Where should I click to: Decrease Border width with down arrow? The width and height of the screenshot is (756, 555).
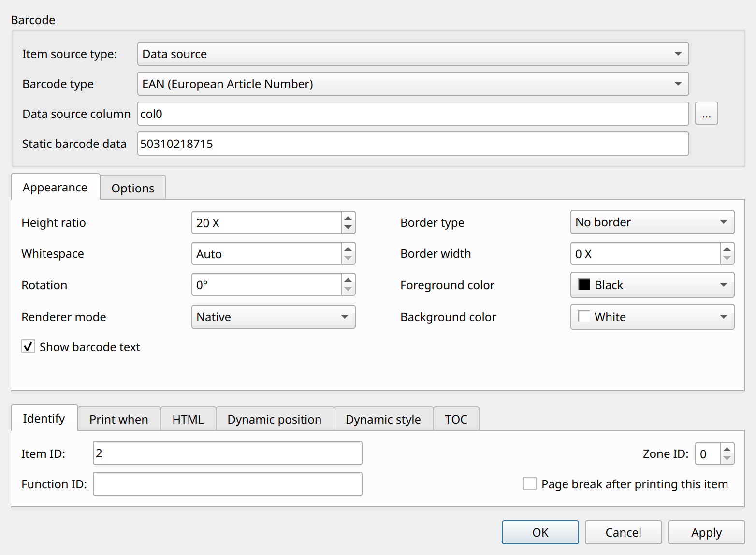click(727, 259)
